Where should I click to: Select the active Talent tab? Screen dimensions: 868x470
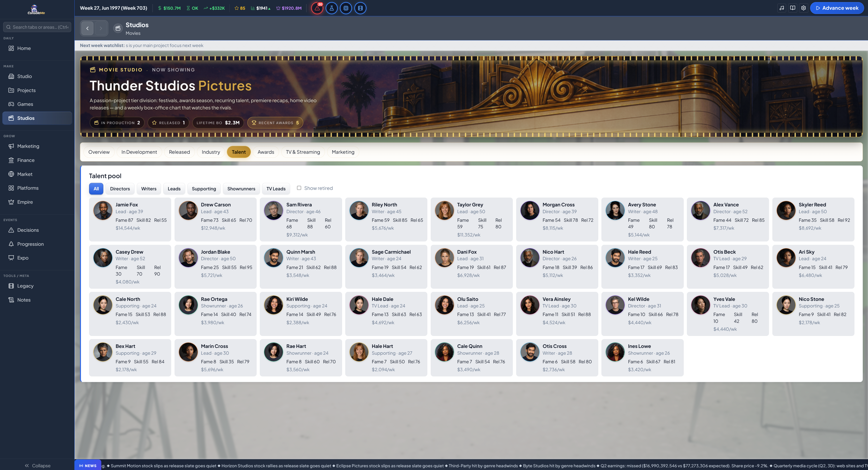(239, 152)
